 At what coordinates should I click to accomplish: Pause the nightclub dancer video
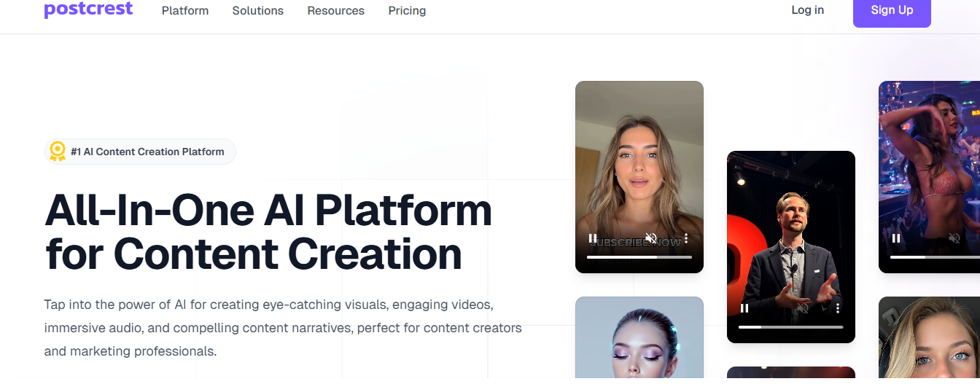tap(896, 238)
